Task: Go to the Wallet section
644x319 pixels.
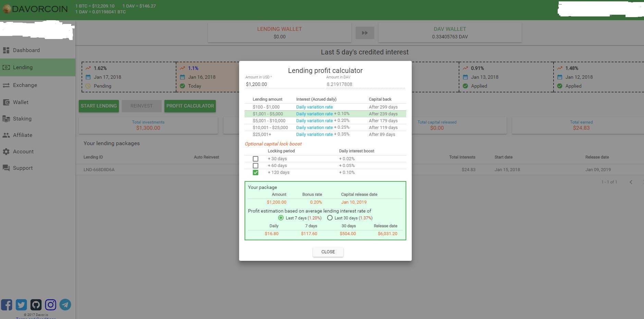Action: 38,102
